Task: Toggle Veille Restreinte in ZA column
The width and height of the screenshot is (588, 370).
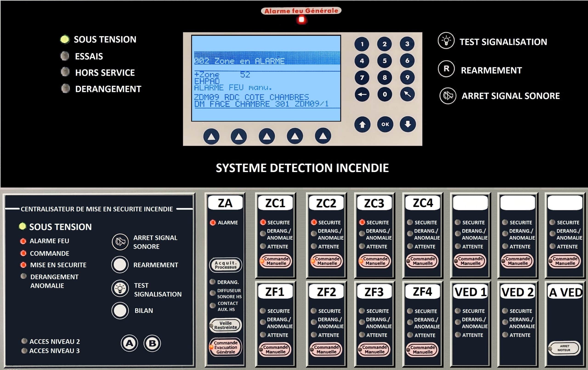Action: (x=225, y=325)
